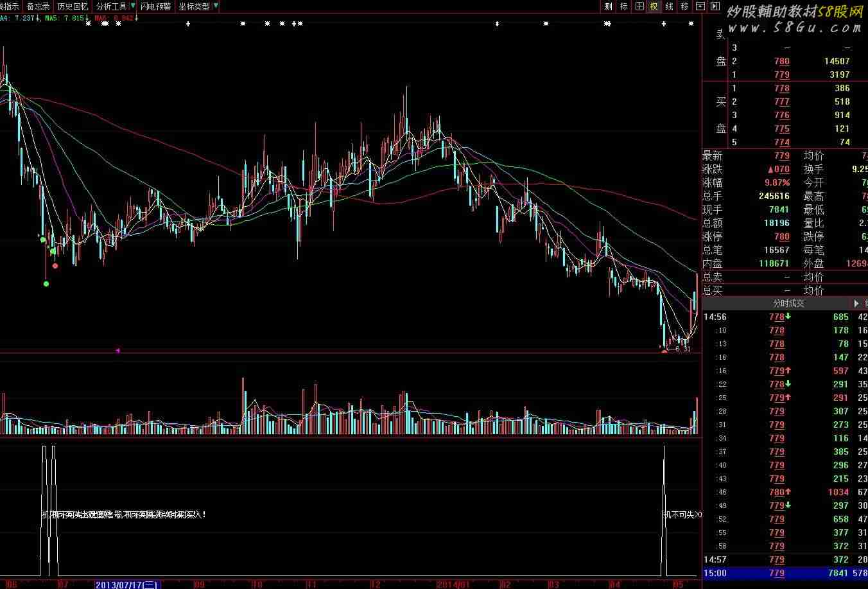
Task: Click the 分时成交 panel header
Action: (788, 303)
